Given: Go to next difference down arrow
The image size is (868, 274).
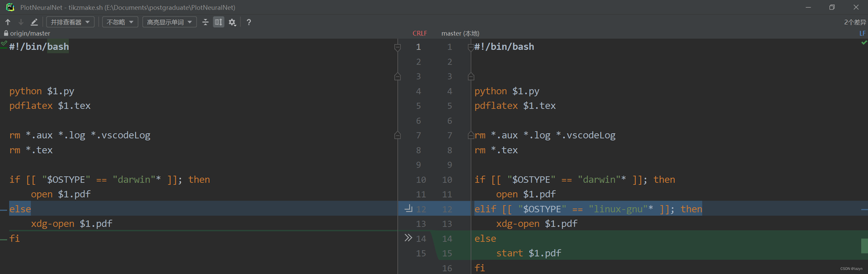Looking at the screenshot, I should coord(21,22).
